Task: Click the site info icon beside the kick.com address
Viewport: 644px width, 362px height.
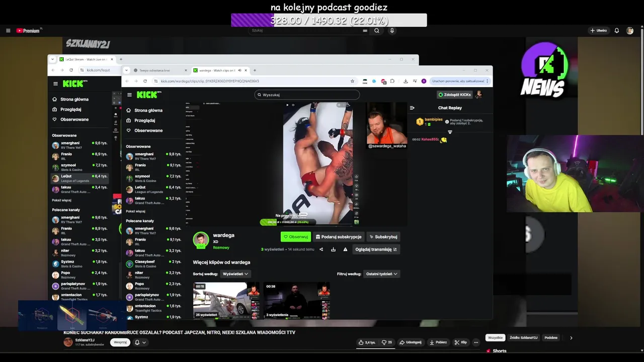Action: pos(156,81)
